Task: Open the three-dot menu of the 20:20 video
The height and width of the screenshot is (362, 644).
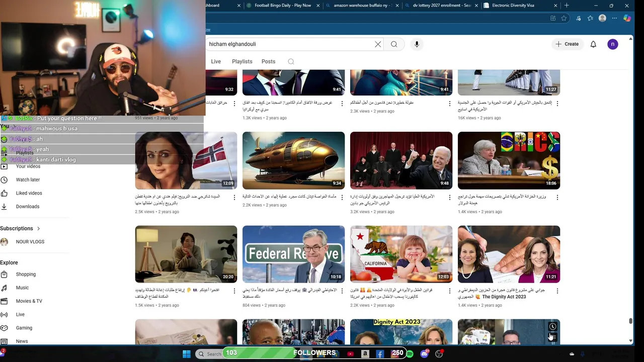Action: pos(234,291)
